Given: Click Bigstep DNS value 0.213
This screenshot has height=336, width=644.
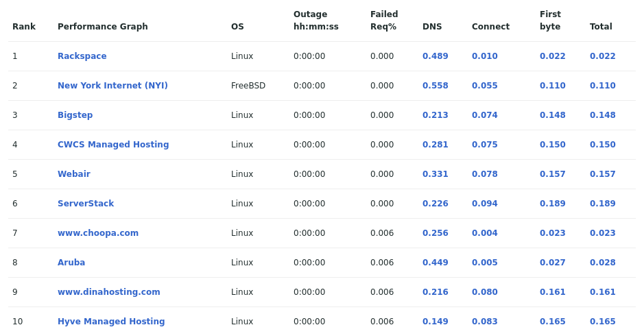Looking at the screenshot, I should [x=436, y=115].
